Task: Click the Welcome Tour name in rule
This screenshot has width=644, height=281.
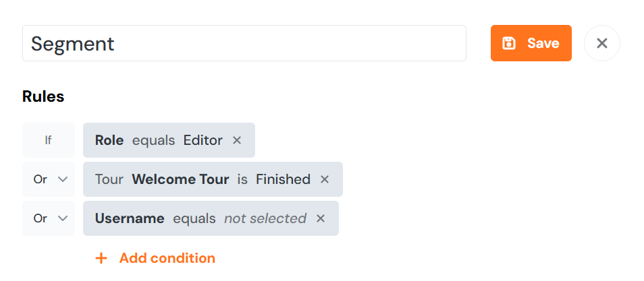Action: pos(180,179)
